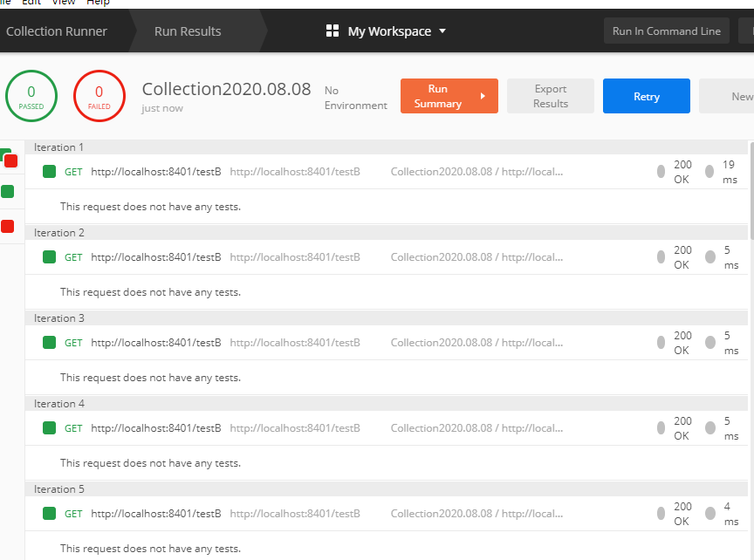Show all results with green-red filter icon

[x=9, y=158]
